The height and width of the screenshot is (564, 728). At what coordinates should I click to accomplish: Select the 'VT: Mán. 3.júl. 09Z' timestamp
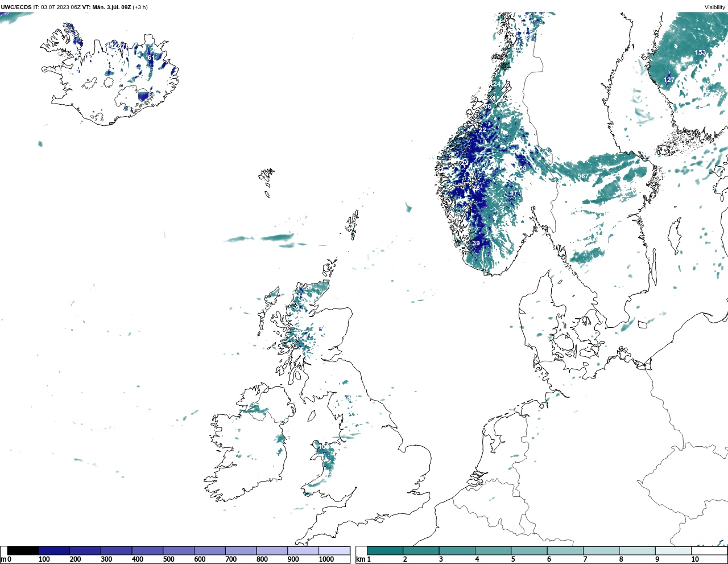click(x=106, y=7)
